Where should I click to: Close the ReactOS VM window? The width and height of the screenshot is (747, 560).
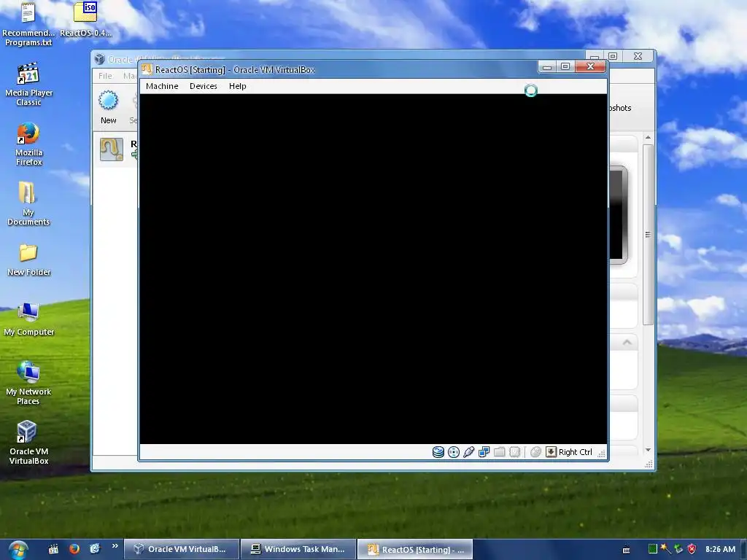(590, 66)
